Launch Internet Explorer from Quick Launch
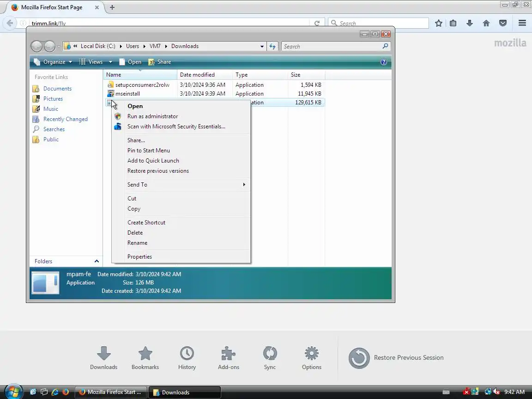The image size is (532, 399). click(54, 392)
